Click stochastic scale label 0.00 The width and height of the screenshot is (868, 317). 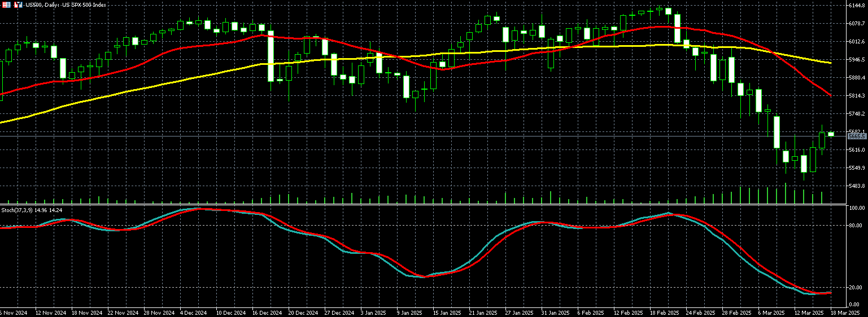[x=856, y=305]
